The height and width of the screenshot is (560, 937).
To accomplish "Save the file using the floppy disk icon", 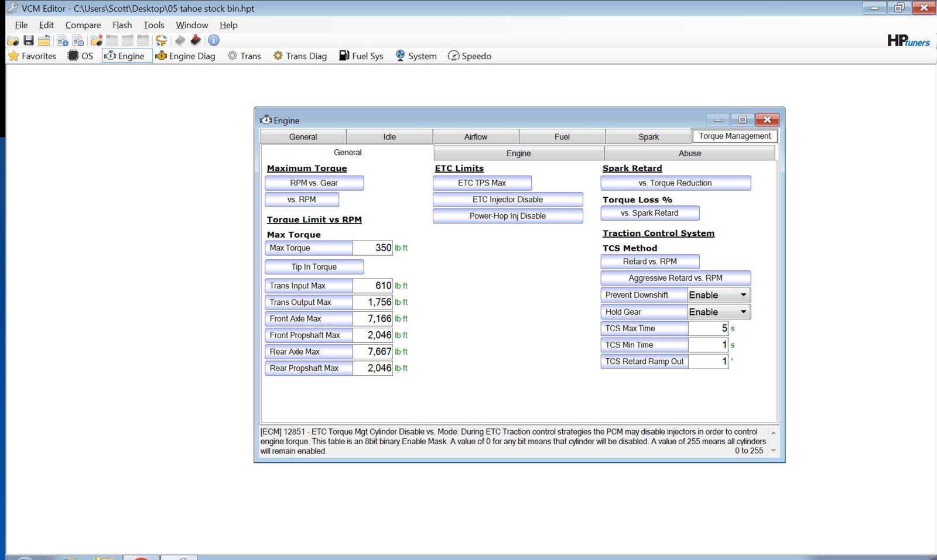I will coord(28,40).
